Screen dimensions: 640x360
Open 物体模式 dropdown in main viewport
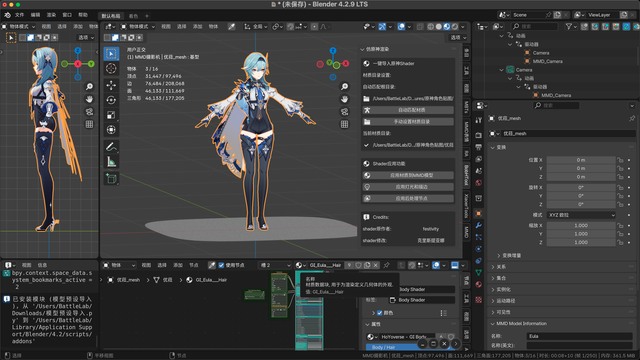pyautogui.click(x=138, y=27)
